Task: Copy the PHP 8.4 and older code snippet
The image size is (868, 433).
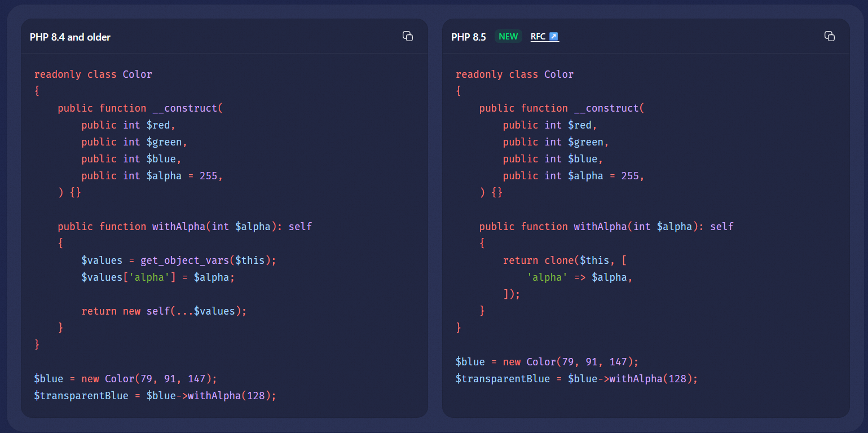Action: click(407, 36)
